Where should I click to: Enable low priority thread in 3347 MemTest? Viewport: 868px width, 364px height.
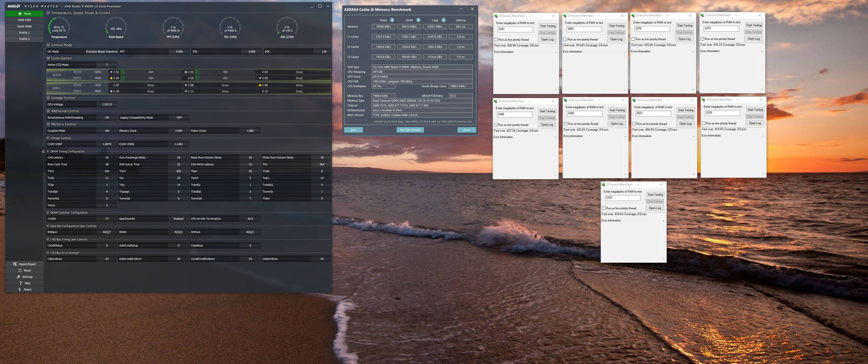pos(496,40)
